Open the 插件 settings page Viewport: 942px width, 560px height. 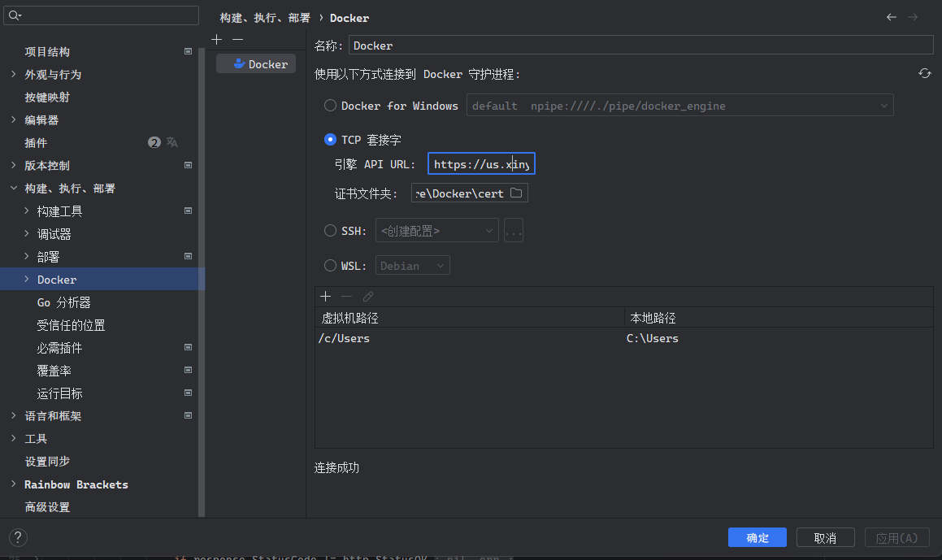tap(36, 143)
